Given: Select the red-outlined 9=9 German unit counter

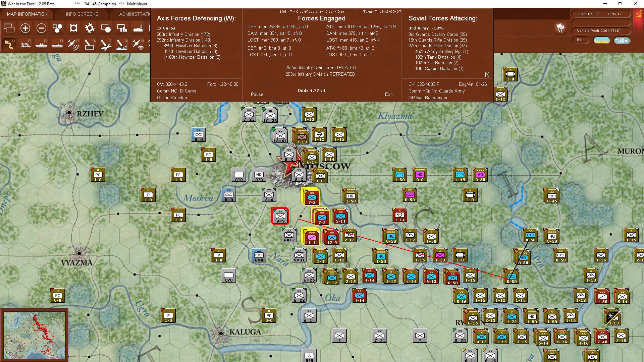Looking at the screenshot, I should tap(280, 216).
